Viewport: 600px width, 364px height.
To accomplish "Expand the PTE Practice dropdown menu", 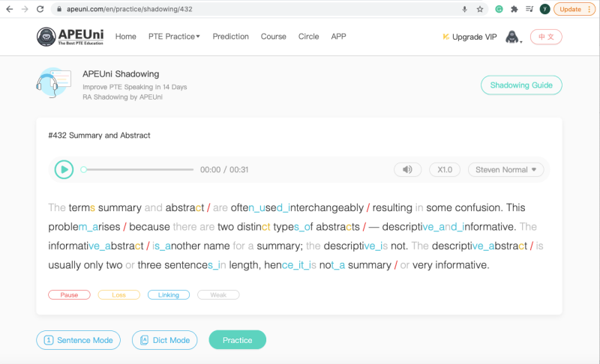I will pyautogui.click(x=174, y=37).
